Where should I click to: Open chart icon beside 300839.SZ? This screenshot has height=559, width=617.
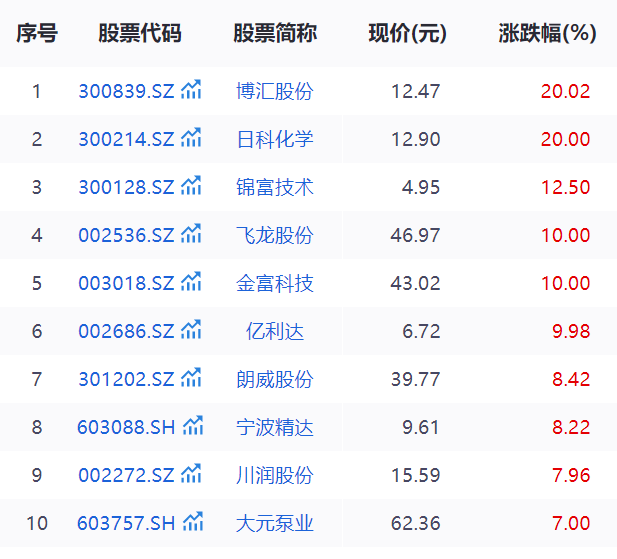[x=191, y=90]
